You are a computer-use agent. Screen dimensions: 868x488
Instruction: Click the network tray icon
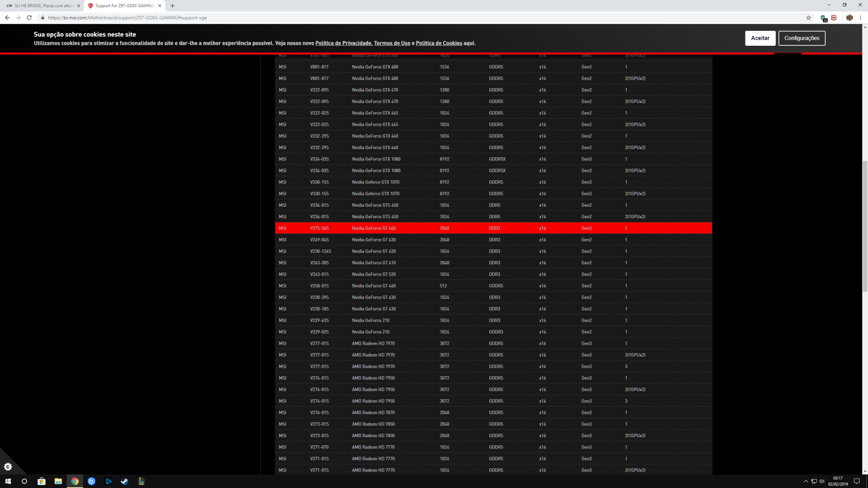(x=814, y=481)
